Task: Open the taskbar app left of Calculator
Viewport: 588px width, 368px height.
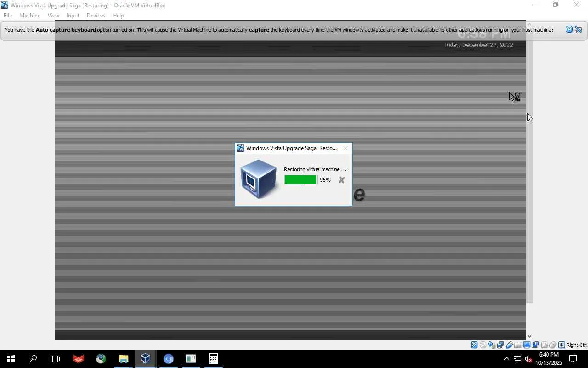Action: coord(191,359)
